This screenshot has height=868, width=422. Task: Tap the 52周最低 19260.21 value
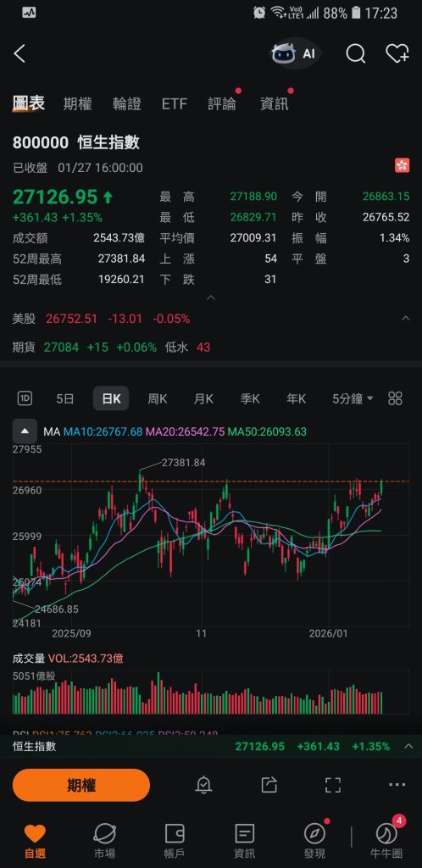point(121,280)
